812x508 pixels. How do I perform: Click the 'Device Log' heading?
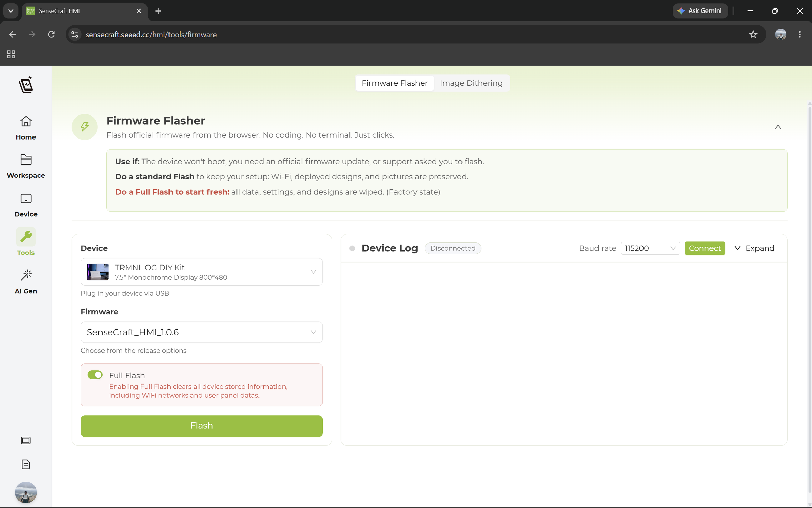[389, 248]
